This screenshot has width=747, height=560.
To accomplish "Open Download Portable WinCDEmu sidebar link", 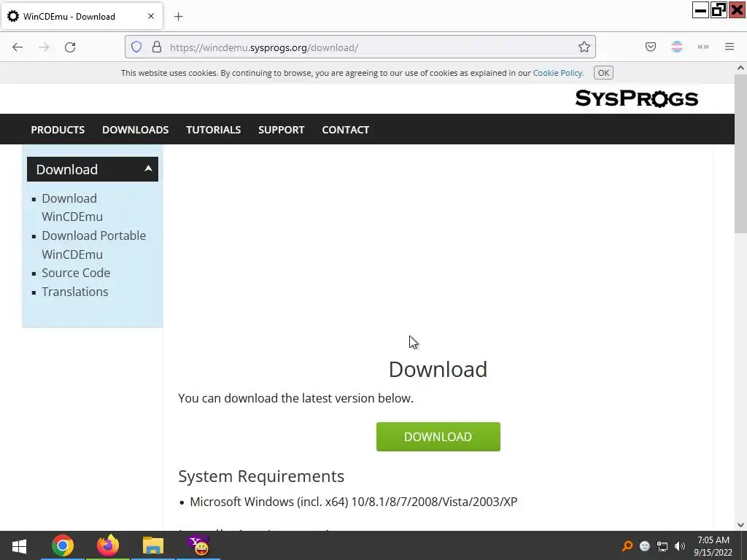I will pyautogui.click(x=94, y=245).
